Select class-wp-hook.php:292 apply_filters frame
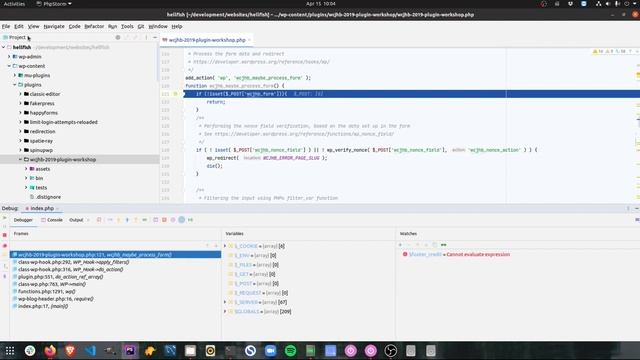Viewport: 640px width, 360px height. [73, 262]
